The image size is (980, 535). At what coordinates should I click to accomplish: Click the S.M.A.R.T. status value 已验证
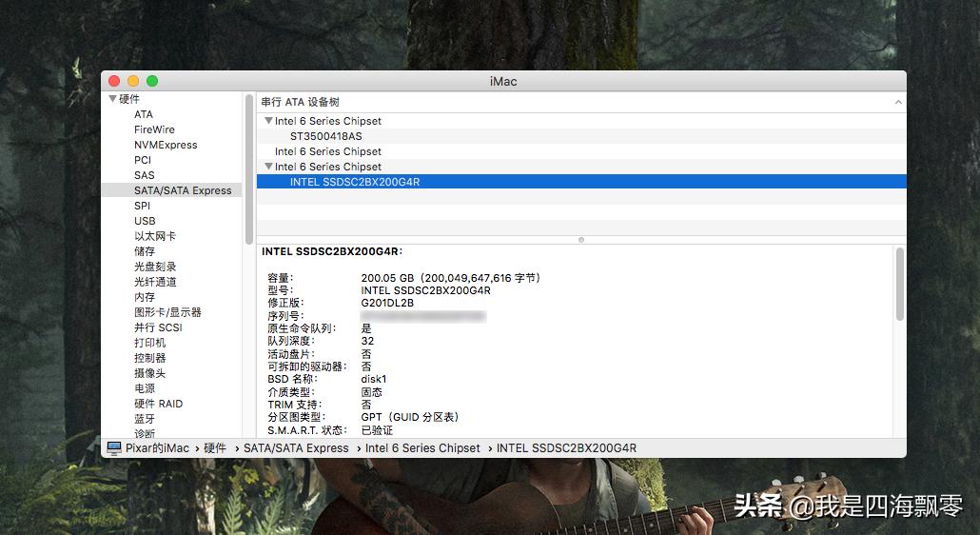click(x=377, y=430)
